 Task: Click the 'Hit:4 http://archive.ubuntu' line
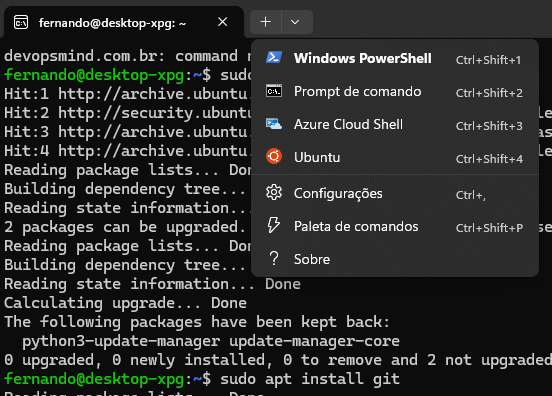pyautogui.click(x=127, y=151)
